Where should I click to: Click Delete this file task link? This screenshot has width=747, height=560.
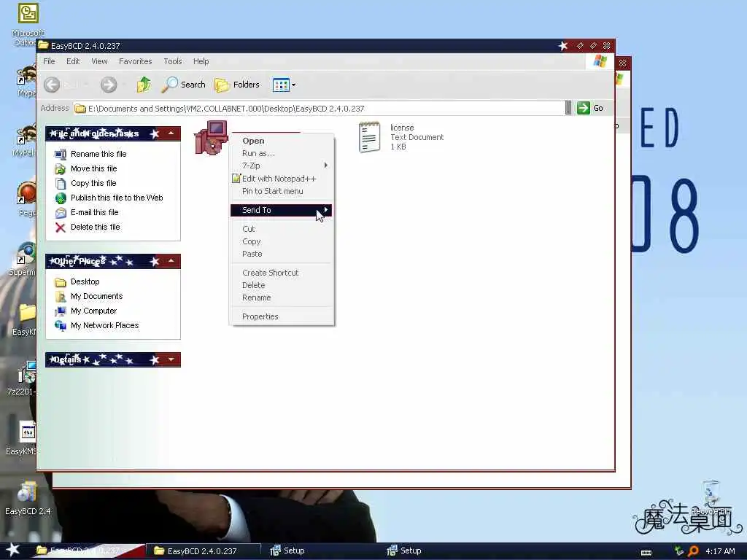(96, 227)
